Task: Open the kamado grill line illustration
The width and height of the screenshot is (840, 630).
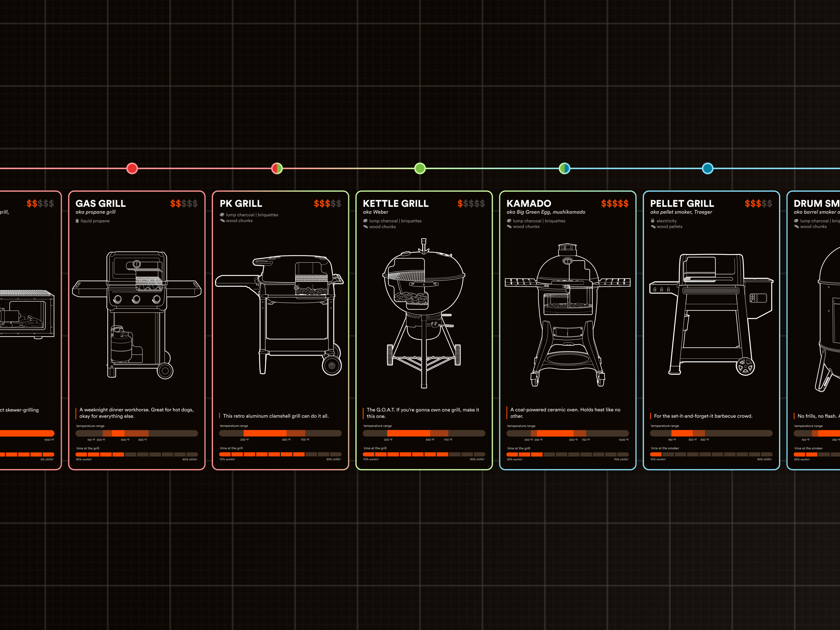Action: 568,315
